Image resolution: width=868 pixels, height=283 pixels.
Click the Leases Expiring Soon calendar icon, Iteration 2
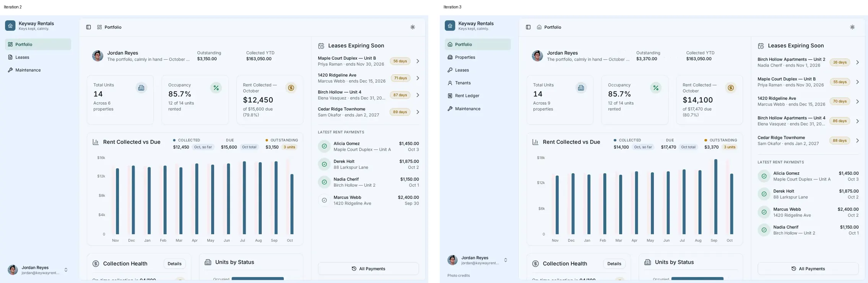321,46
